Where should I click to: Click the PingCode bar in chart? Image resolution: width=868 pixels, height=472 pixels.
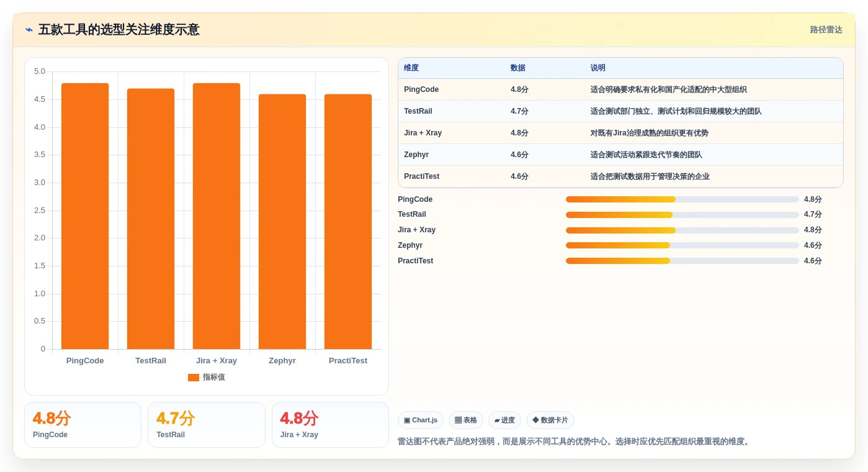click(x=85, y=216)
